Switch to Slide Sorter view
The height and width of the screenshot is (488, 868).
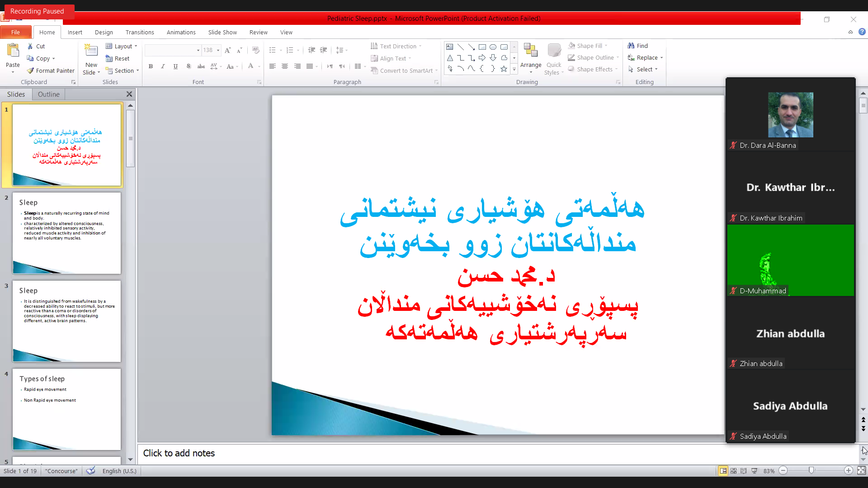pyautogui.click(x=734, y=471)
